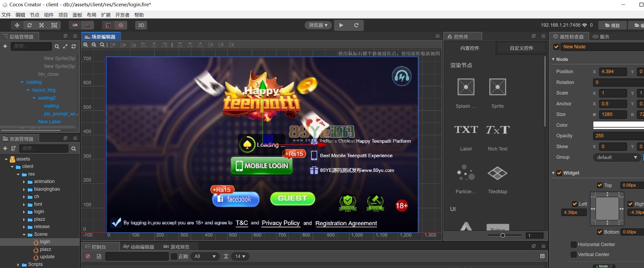Open the console font size dropdown

(240, 256)
